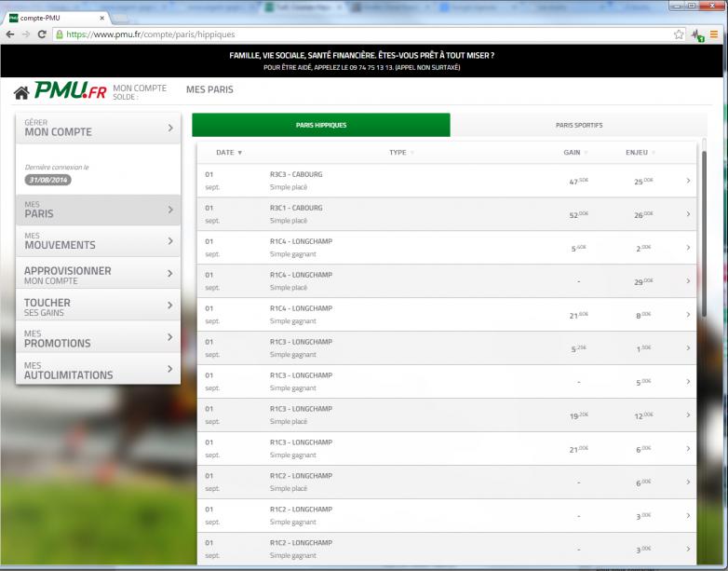Viewport: 728px width, 571px height.
Task: Click the bets list vertical scrollbar
Action: tap(704, 235)
